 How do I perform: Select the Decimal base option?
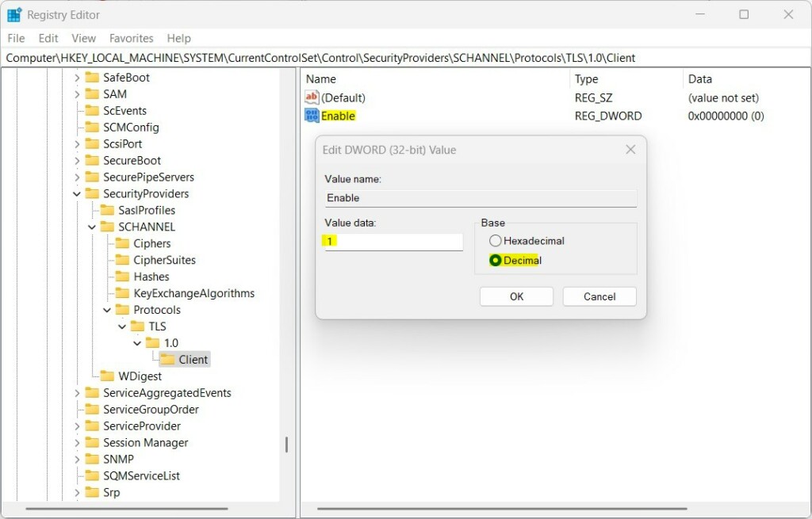[x=495, y=259]
